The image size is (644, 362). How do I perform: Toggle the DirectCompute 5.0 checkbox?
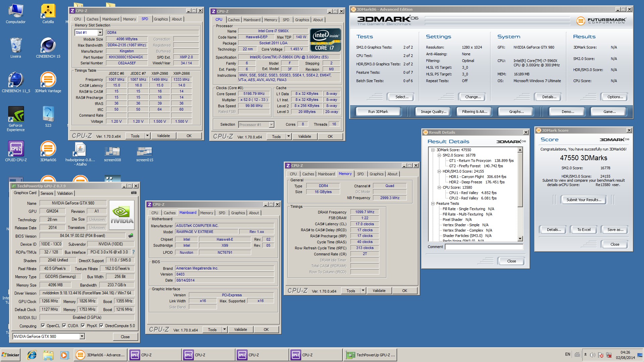(x=101, y=325)
